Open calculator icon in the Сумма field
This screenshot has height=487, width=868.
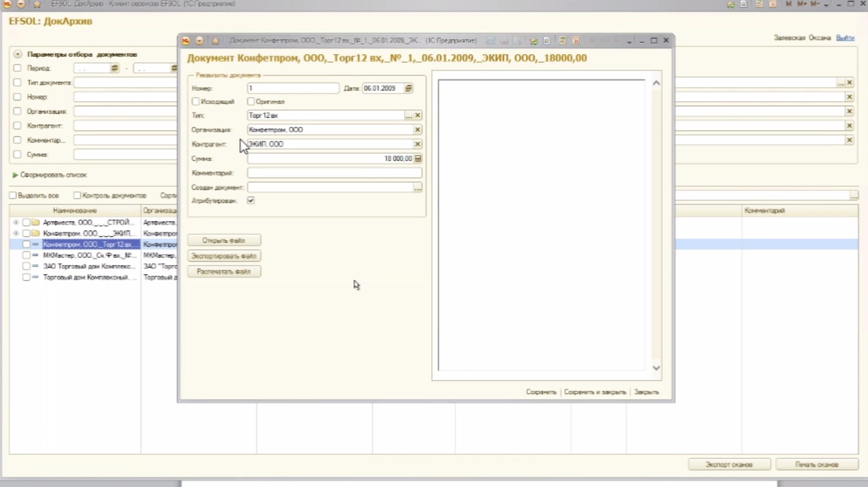418,159
